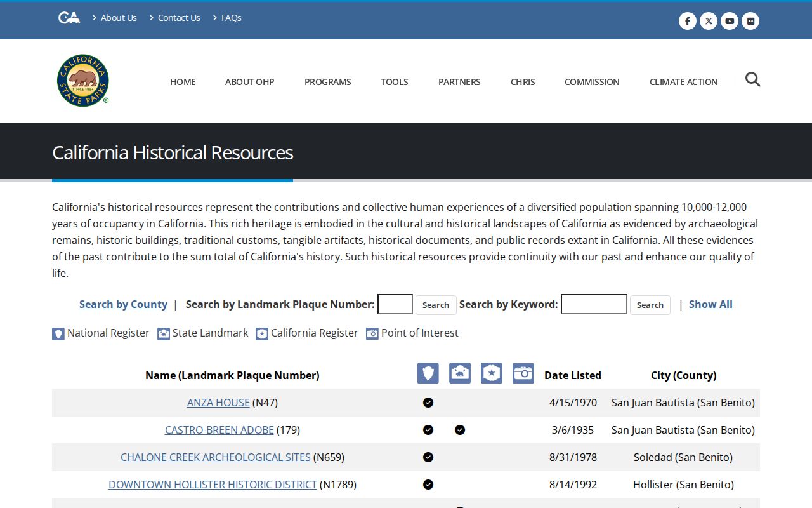Click the State Landmark bear column icon
This screenshot has width=812, height=508.
tap(460, 373)
